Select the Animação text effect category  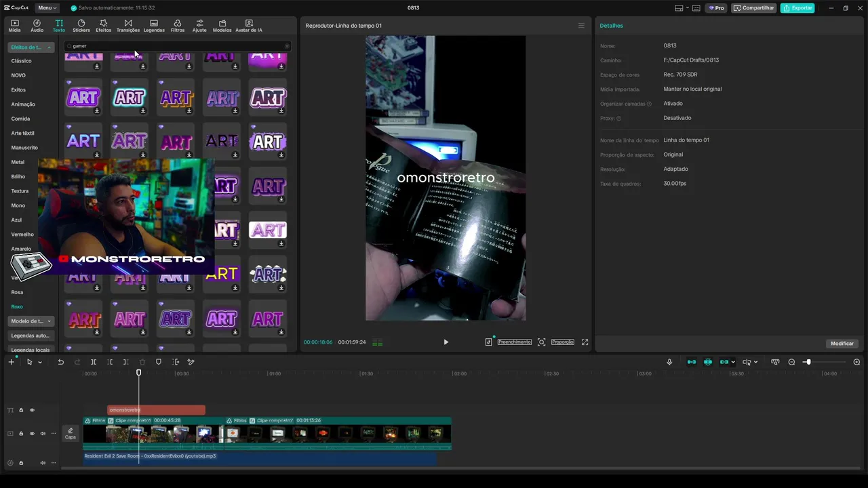tap(23, 104)
